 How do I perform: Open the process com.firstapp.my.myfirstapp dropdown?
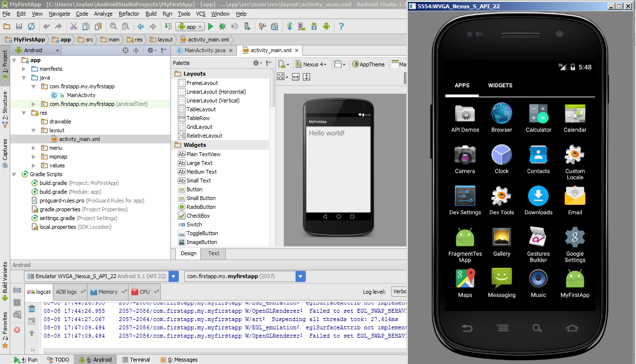pos(245,276)
